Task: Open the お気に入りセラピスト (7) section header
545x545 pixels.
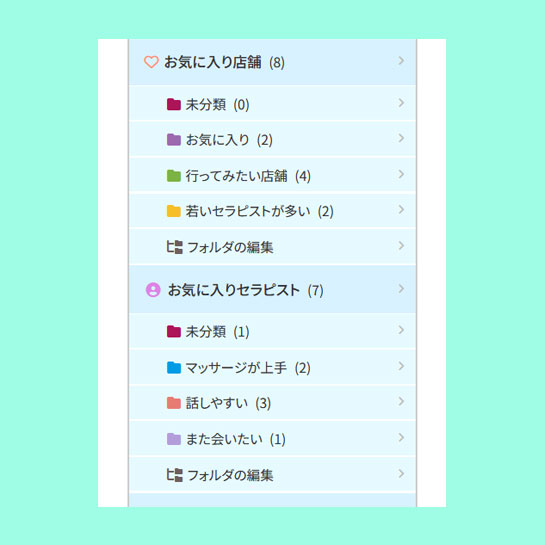Action: click(272, 289)
